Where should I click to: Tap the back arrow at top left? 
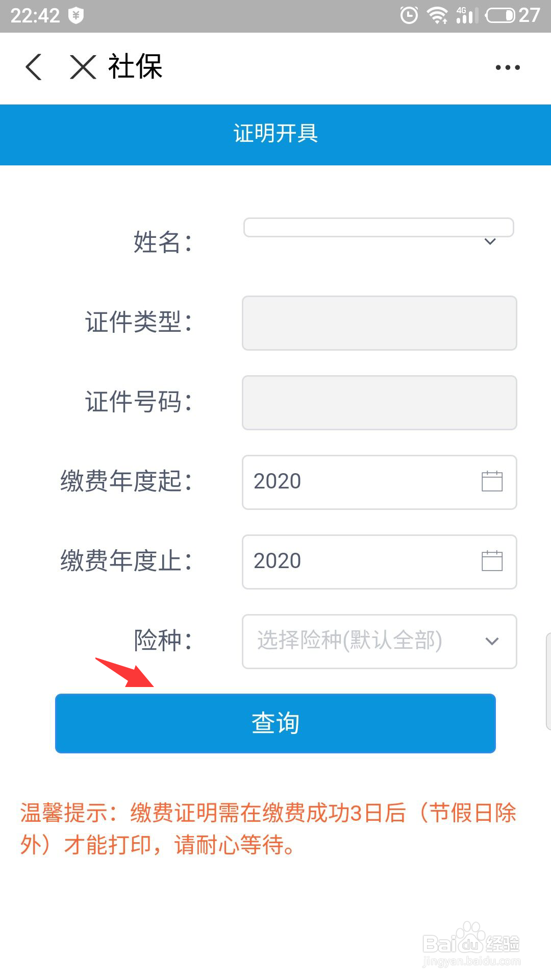pyautogui.click(x=33, y=67)
